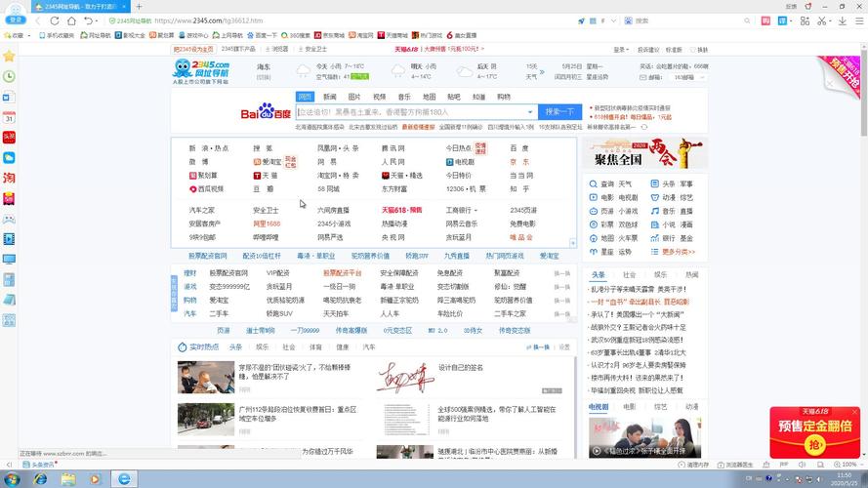The width and height of the screenshot is (868, 488).
Task: Open the apps grid extension icon
Action: (805, 20)
